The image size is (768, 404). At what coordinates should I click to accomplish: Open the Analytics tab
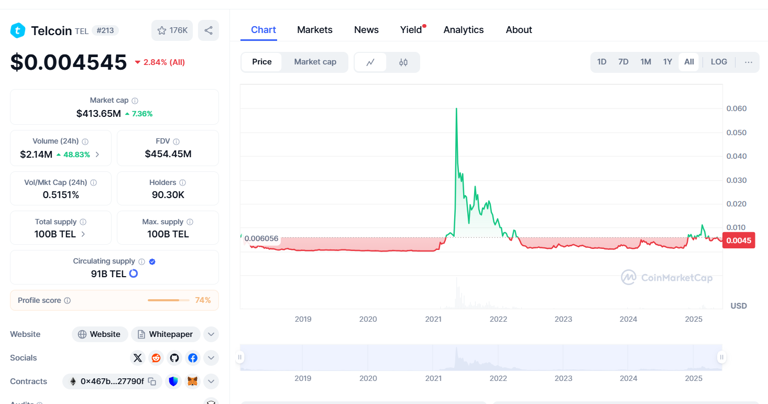pos(463,30)
